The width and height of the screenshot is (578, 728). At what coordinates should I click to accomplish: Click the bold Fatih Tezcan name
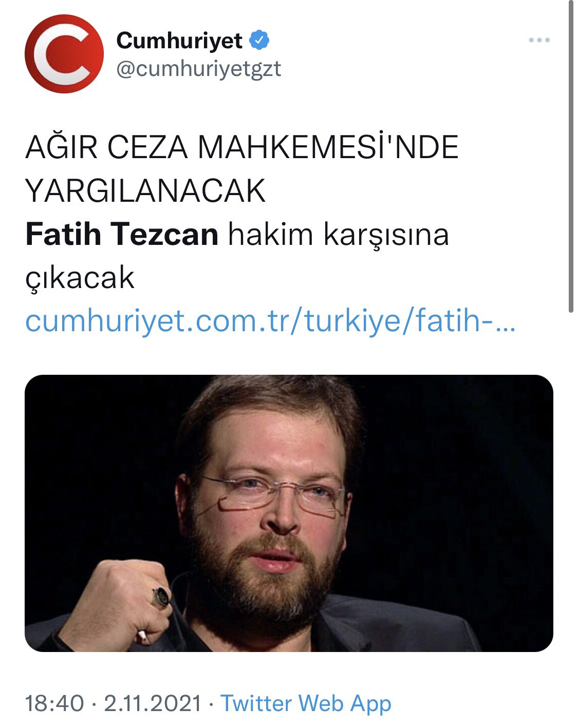[122, 235]
